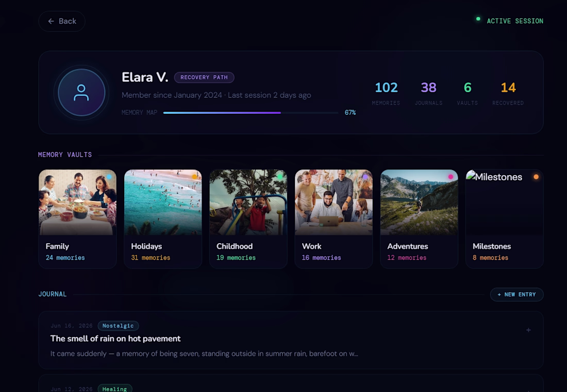
Task: Click '8 memories' under Milestones
Action: pyautogui.click(x=490, y=258)
